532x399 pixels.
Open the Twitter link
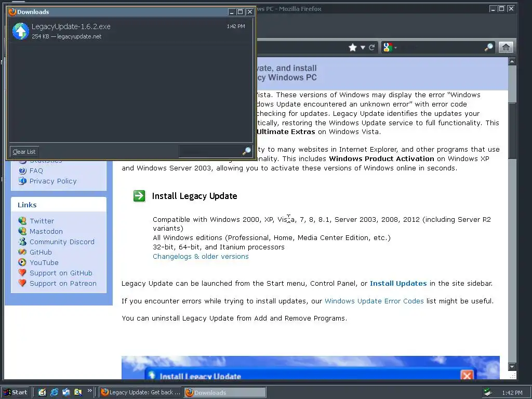42,221
